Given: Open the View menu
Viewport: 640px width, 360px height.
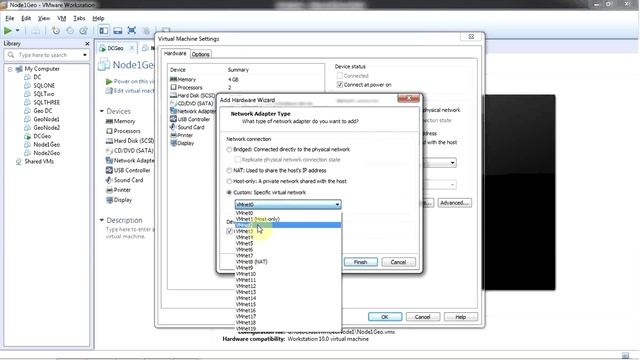Looking at the screenshot, I should tap(44, 18).
